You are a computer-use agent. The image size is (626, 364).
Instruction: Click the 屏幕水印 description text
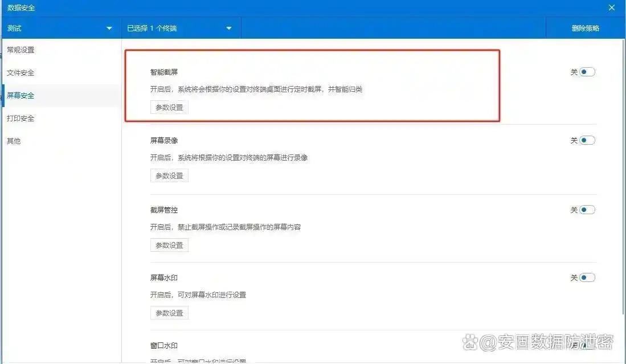[x=198, y=295]
